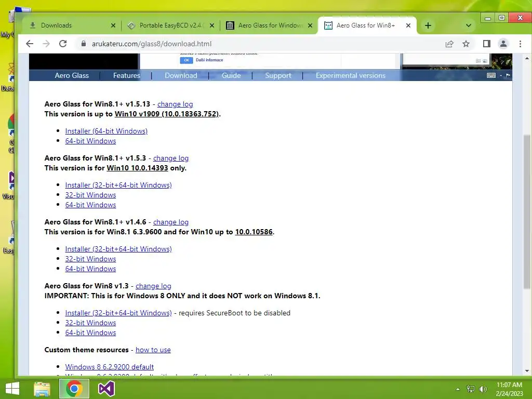Show hidden system tray icons
The height and width of the screenshot is (399, 532).
(x=458, y=389)
